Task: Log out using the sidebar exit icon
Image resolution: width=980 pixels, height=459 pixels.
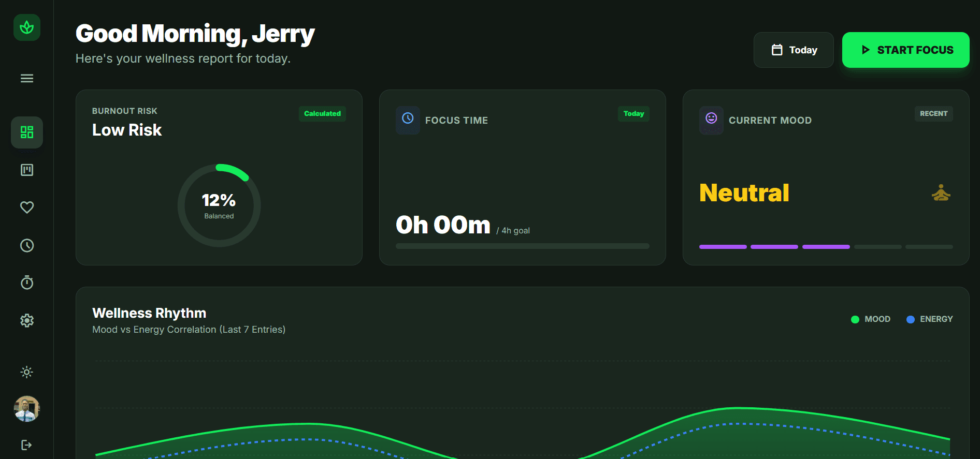Action: [27, 445]
